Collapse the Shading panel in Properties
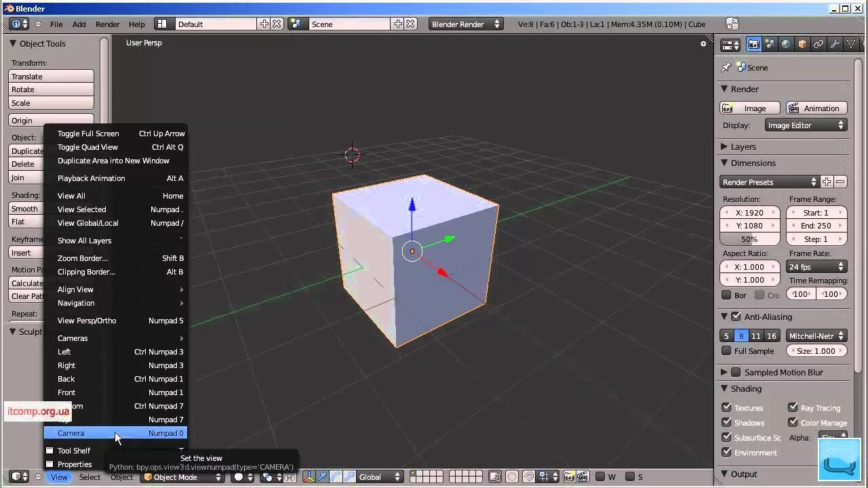The width and height of the screenshot is (868, 488). pyautogui.click(x=724, y=388)
